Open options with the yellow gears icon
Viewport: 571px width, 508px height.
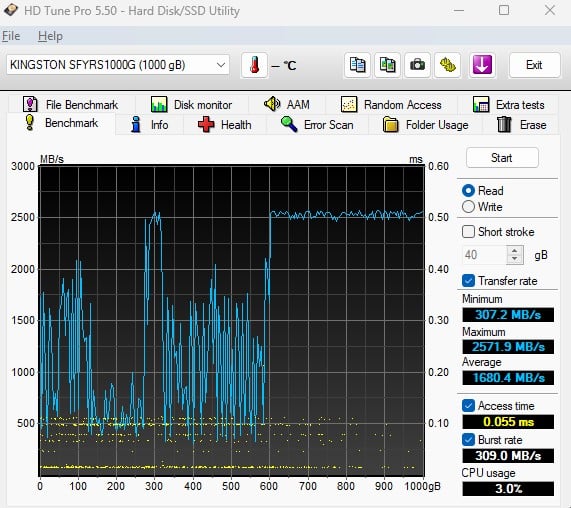pos(447,65)
